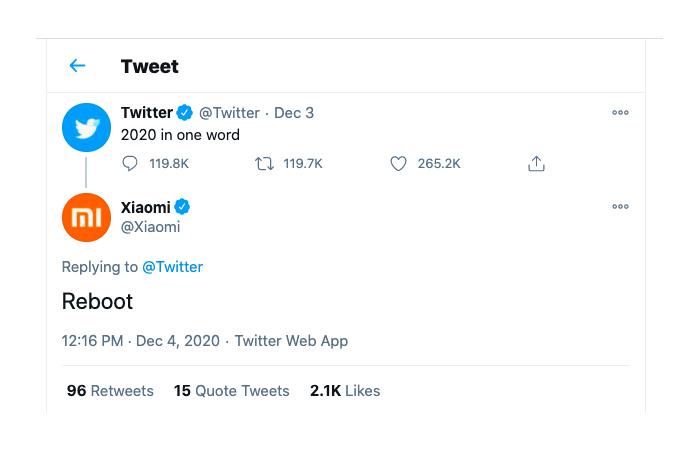Like the tweet with heart icon
Viewport: 700px width, 450px height.
click(398, 164)
